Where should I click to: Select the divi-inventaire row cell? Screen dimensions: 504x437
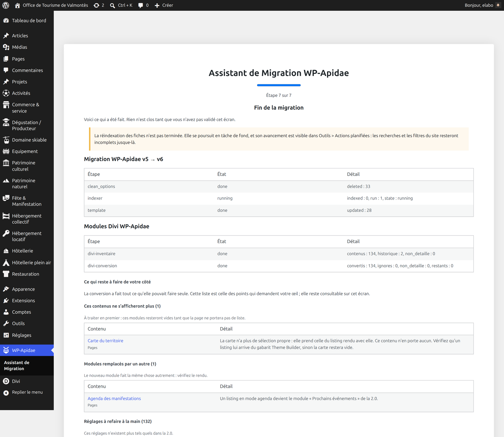(x=101, y=254)
